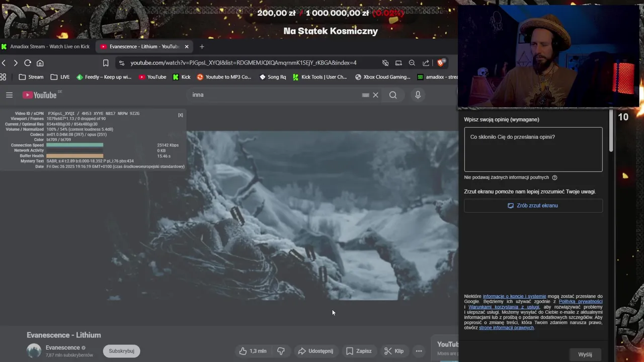644x362 pixels.
Task: Open YouTube hamburger guide menu
Action: click(9, 95)
